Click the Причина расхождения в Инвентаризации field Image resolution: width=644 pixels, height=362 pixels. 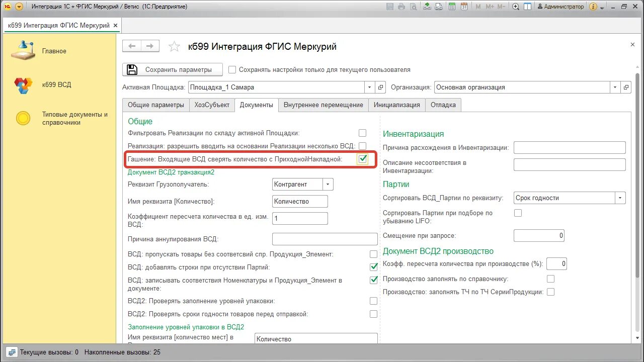pyautogui.click(x=570, y=148)
